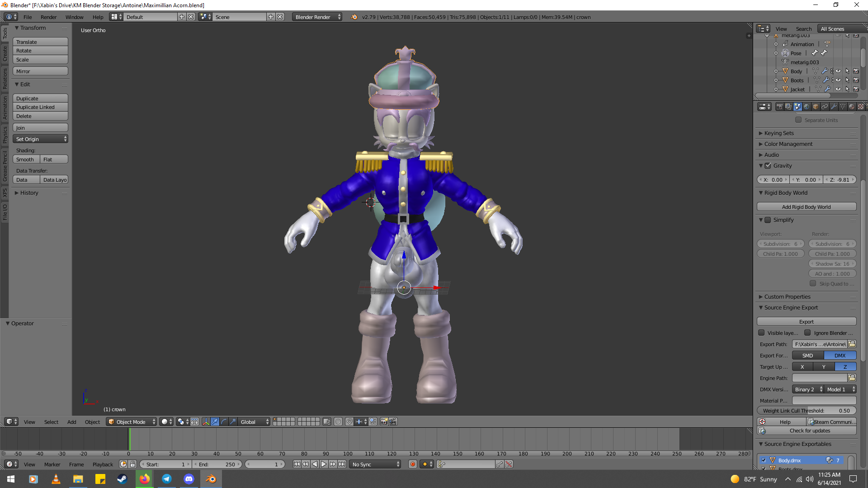Open the Material sphere properties tab

[852, 107]
